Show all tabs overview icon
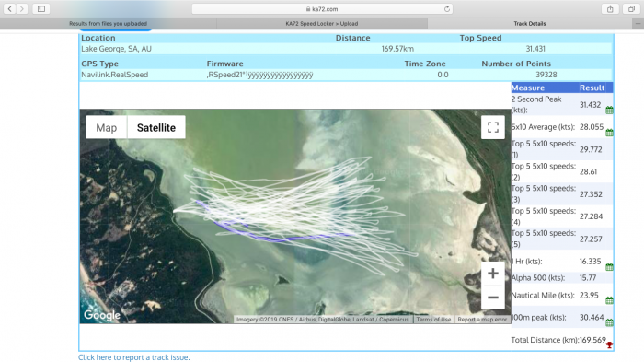Viewport: 644px width, 362px height. point(631,8)
